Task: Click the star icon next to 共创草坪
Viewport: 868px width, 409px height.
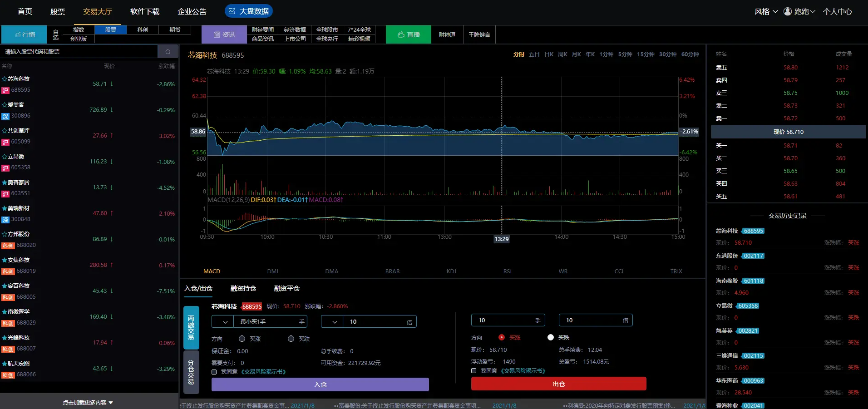Action: click(5, 131)
